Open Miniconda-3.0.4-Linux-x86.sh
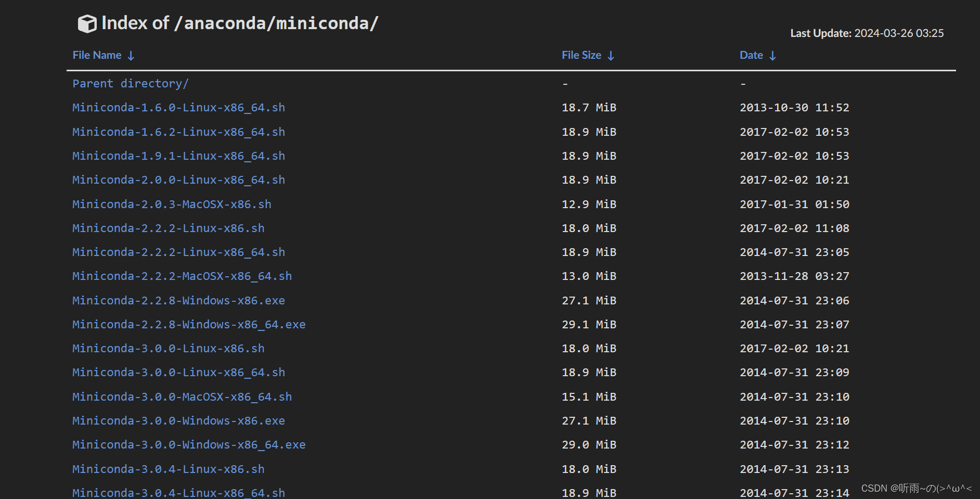 pyautogui.click(x=168, y=469)
